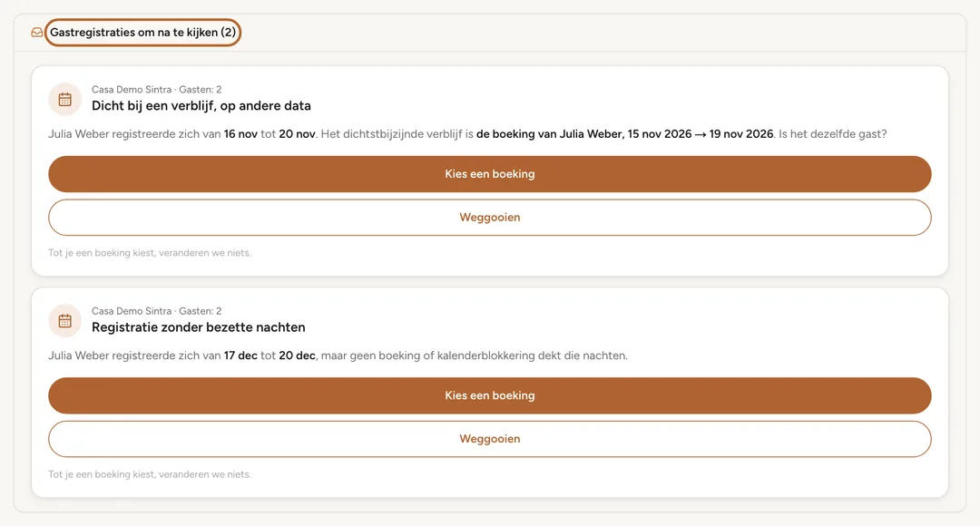This screenshot has width=980, height=526.
Task: Click 'Casa Demo Sintra · Gasten: 2' in the second card
Action: click(x=156, y=311)
